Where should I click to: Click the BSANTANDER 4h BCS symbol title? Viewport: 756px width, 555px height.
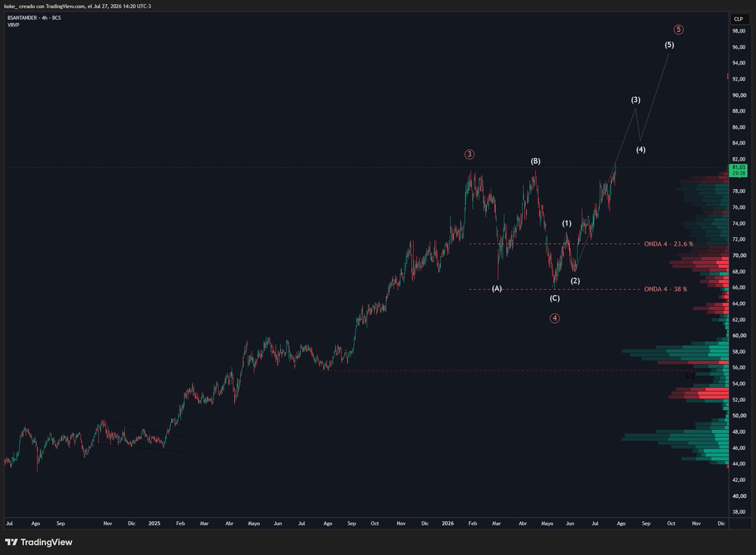(x=33, y=18)
